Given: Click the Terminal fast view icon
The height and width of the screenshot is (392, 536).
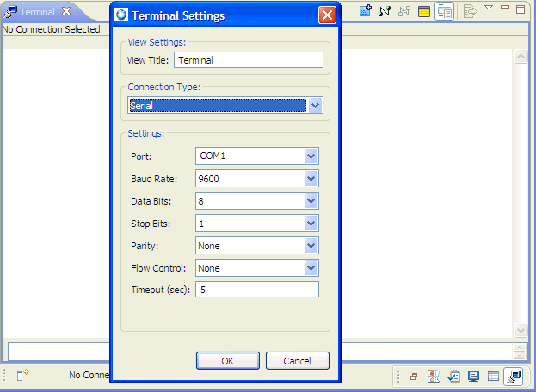Looking at the screenshot, I should [514, 376].
